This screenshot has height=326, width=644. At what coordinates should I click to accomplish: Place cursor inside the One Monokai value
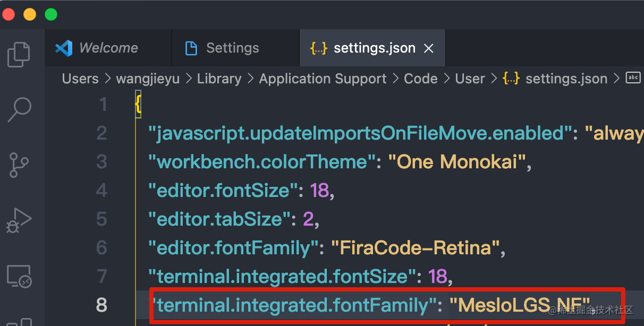[458, 161]
